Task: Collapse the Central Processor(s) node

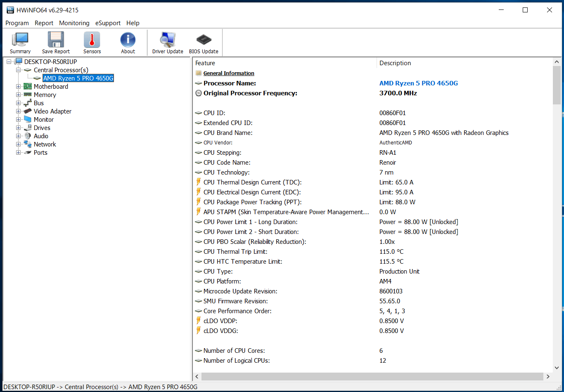Action: click(x=18, y=70)
